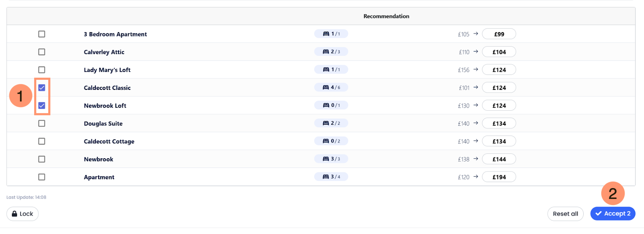Click the Caldecott Cottage 0/2 bed badge
Screen dimensions: 644x234
pyautogui.click(x=331, y=141)
